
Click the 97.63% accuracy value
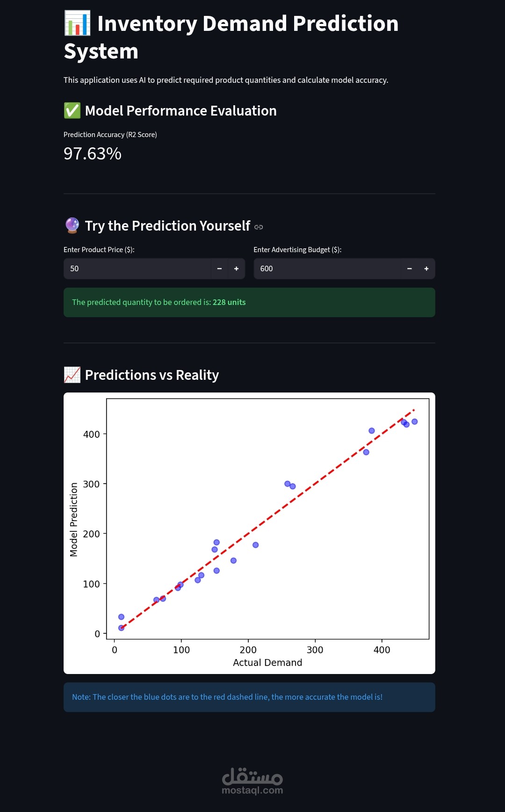pos(93,153)
